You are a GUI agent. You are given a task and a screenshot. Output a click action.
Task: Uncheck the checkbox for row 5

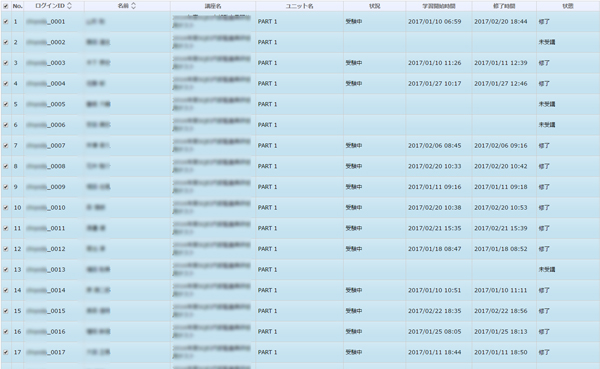point(6,104)
